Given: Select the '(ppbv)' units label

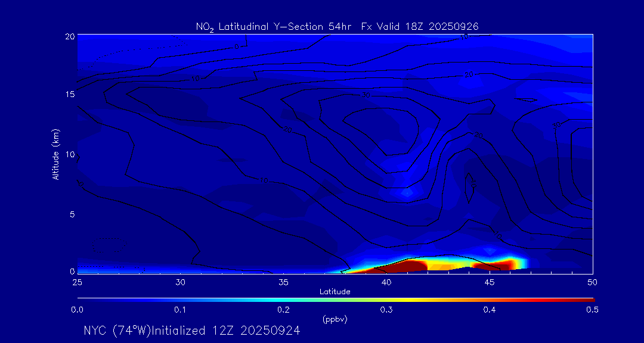Looking at the screenshot, I should click(x=335, y=320).
